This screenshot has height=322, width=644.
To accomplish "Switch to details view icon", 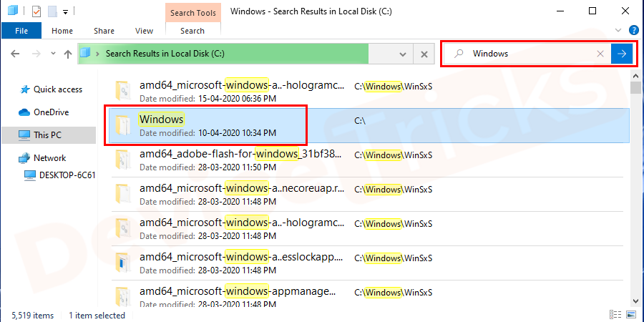I will [615, 315].
